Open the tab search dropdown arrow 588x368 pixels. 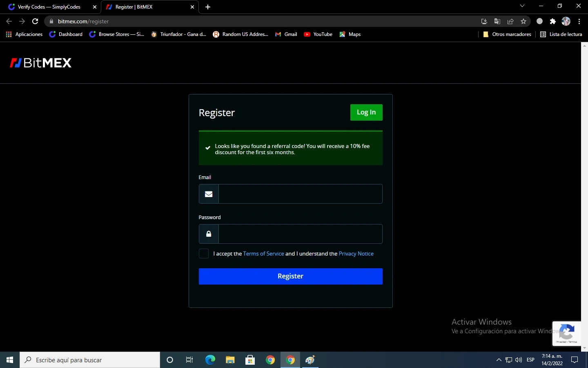coord(522,6)
